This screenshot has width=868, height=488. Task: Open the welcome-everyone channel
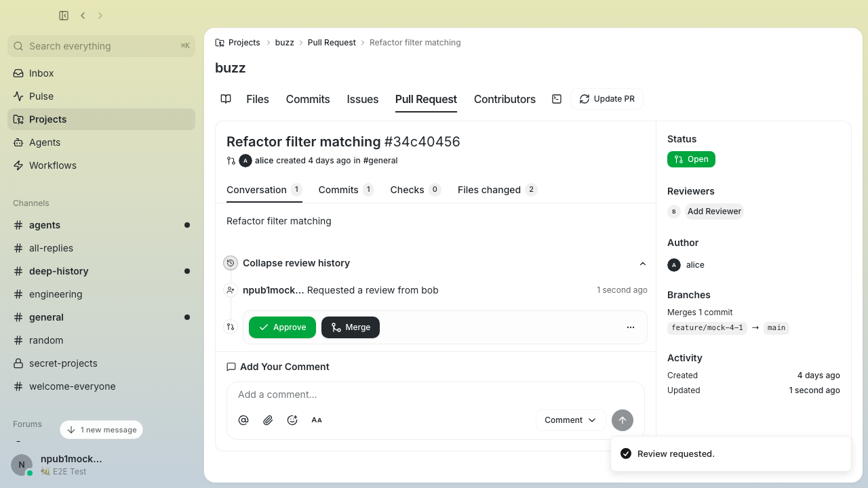point(102,386)
